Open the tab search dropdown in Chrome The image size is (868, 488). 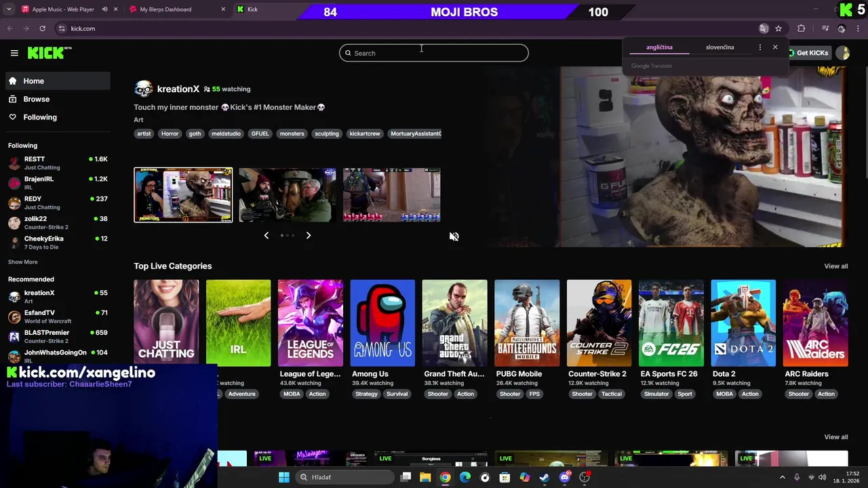click(x=9, y=9)
